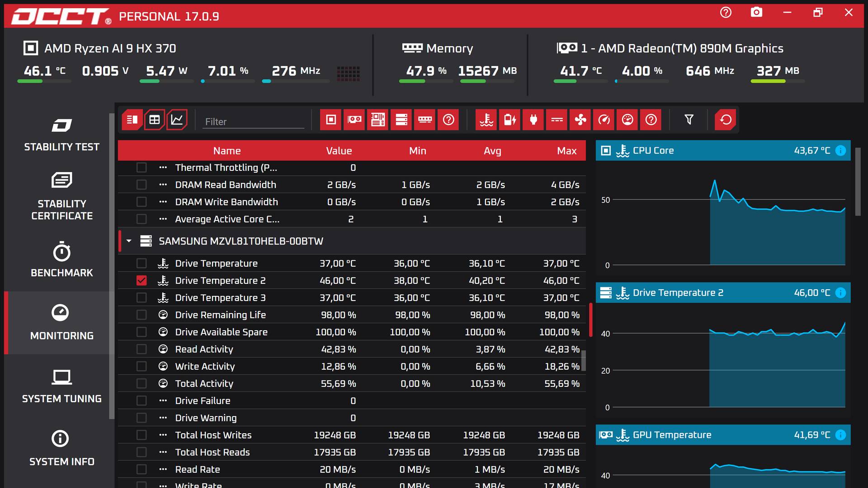Screen dimensions: 868x488
Task: Toggle the CPU hardware filter icon
Action: [331, 120]
